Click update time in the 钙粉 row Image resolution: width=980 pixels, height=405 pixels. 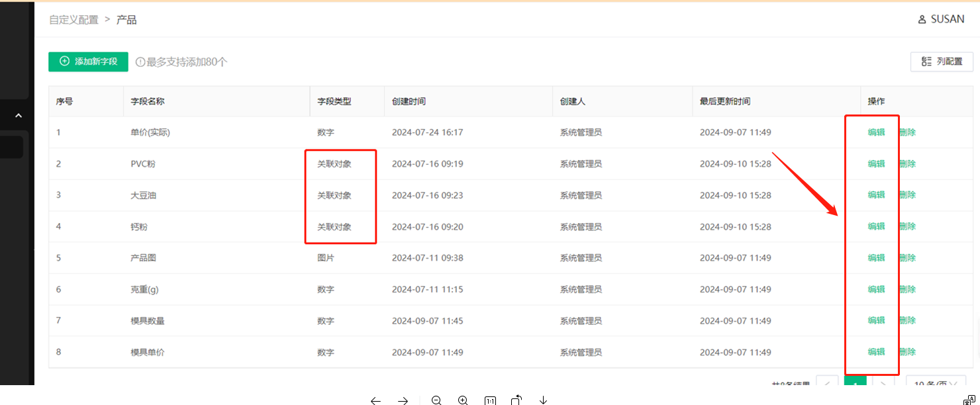pyautogui.click(x=735, y=226)
